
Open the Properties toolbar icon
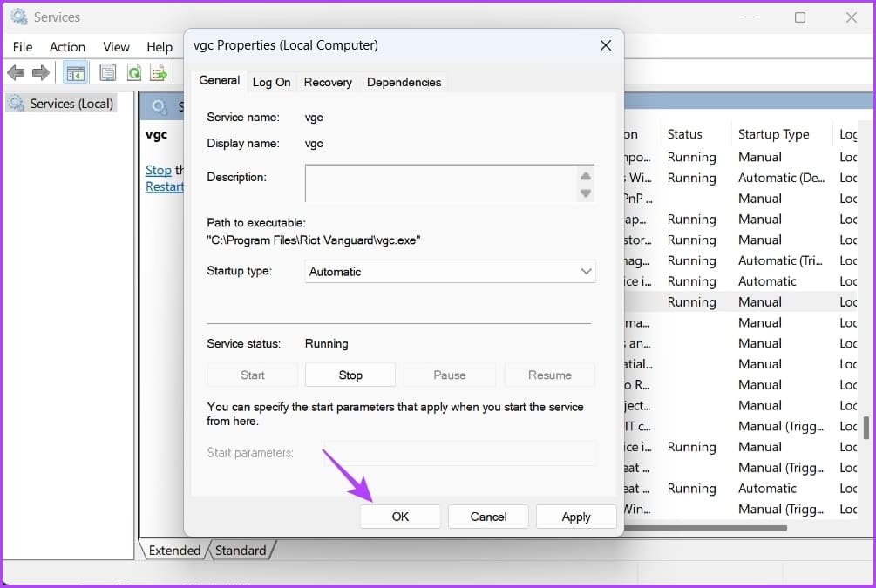[x=108, y=72]
